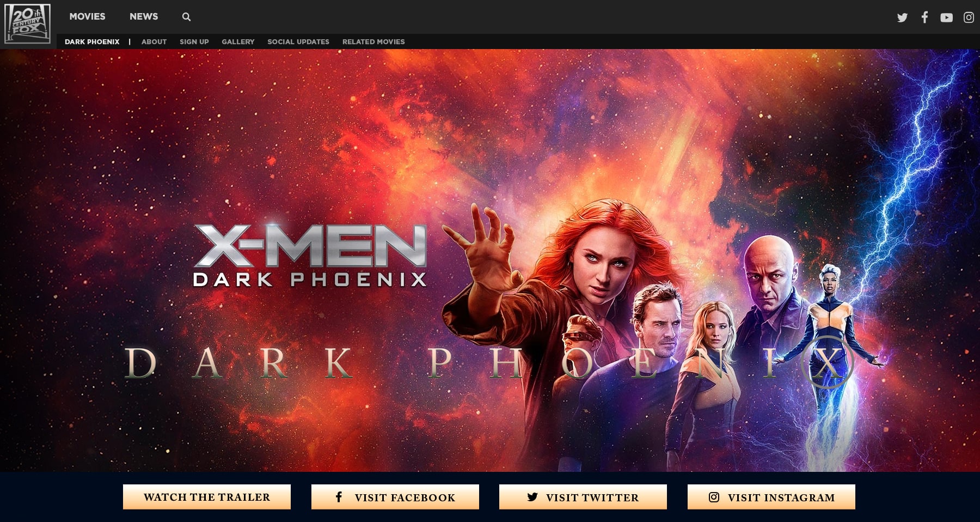The width and height of the screenshot is (980, 522).
Task: Click the Twitter icon in the header
Action: click(902, 17)
